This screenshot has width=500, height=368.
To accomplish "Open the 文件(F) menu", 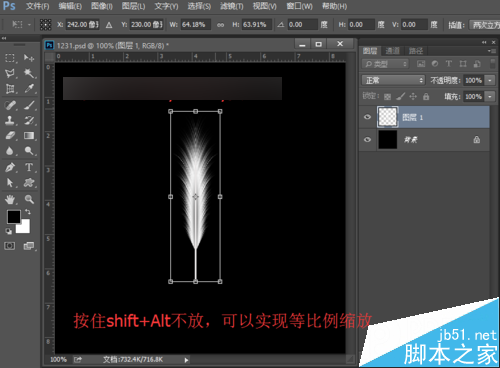I will (37, 6).
